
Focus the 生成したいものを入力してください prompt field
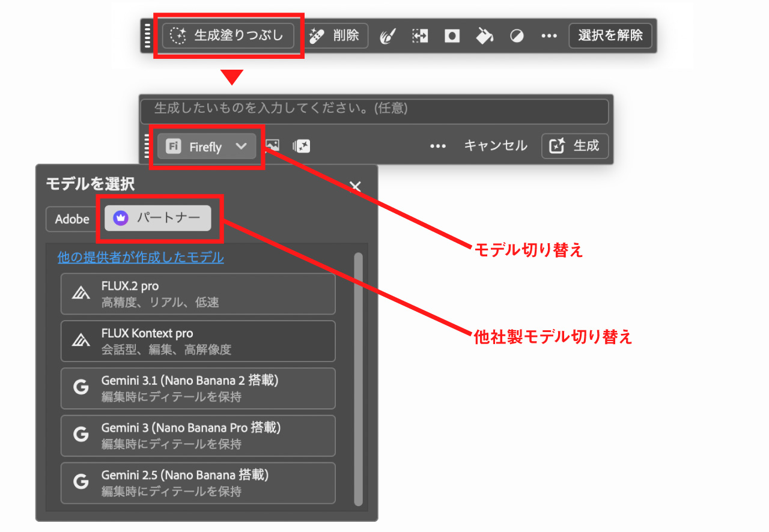click(374, 110)
